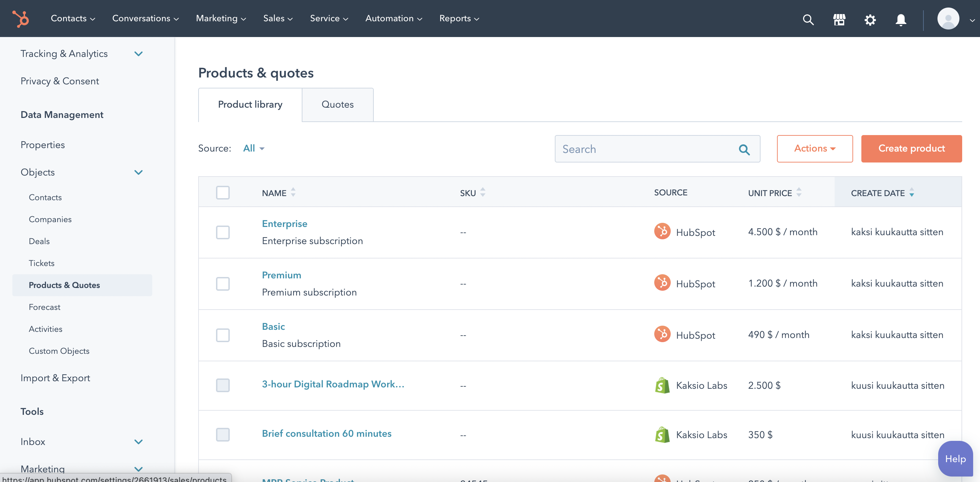Image resolution: width=980 pixels, height=482 pixels.
Task: Click the '4.500 $ / month' unit price
Action: (x=782, y=232)
